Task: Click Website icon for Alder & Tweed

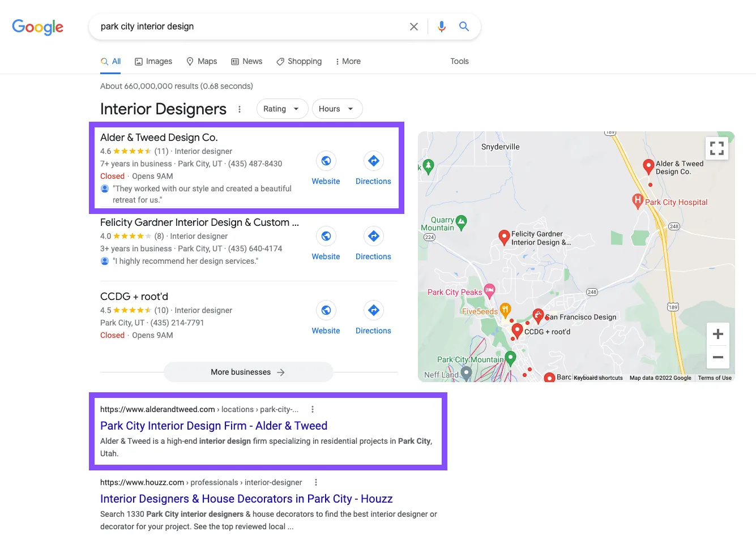Action: pos(326,161)
